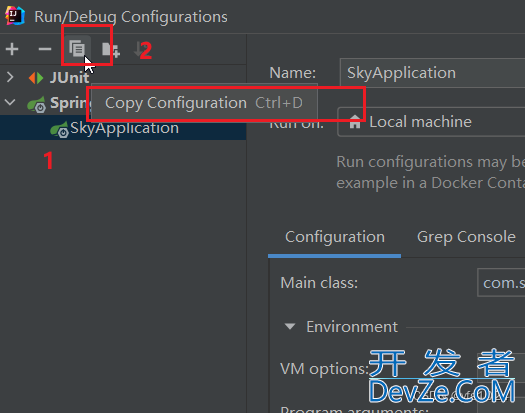
Task: Click the Add New Configuration plus icon
Action: pos(12,49)
